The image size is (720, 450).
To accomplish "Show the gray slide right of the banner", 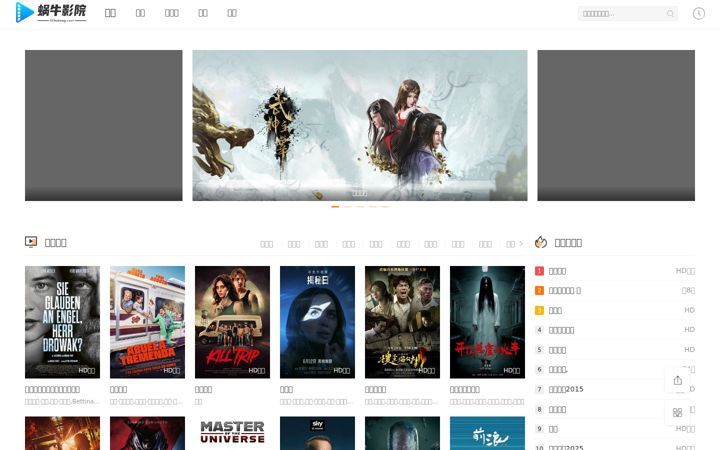I will [616, 125].
